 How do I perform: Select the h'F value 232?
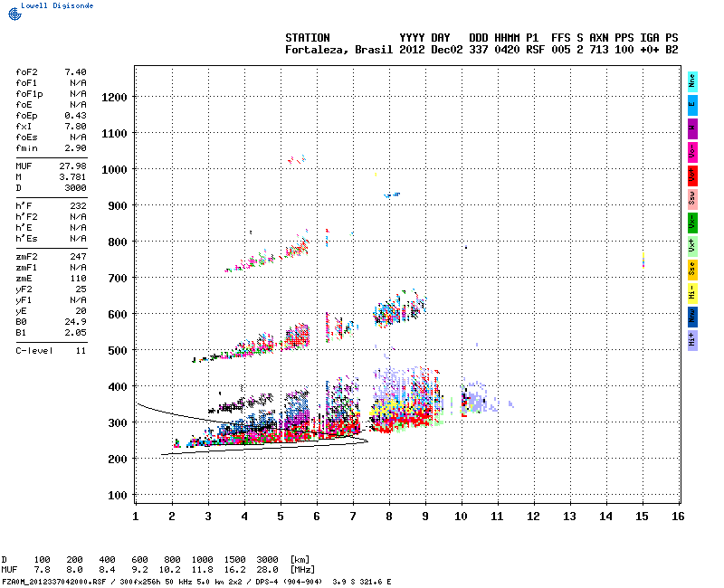tap(79, 206)
